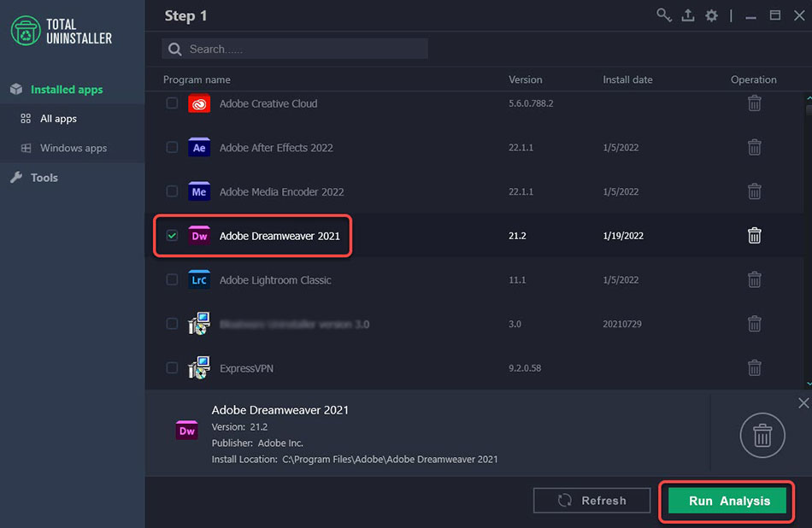The width and height of the screenshot is (812, 528).
Task: Uncheck the Adobe Dreamweaver 2021 checkbox
Action: pos(172,236)
